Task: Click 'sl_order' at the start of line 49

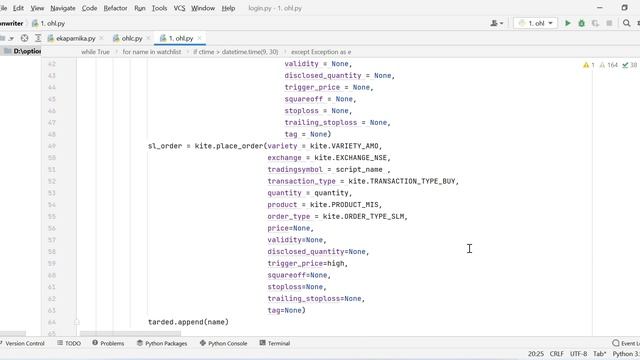Action: coord(165,146)
